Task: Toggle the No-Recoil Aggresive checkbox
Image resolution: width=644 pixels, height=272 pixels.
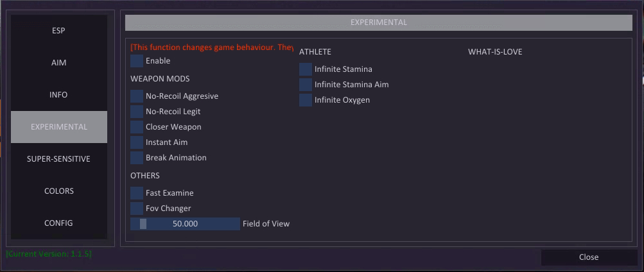Action: pos(137,96)
